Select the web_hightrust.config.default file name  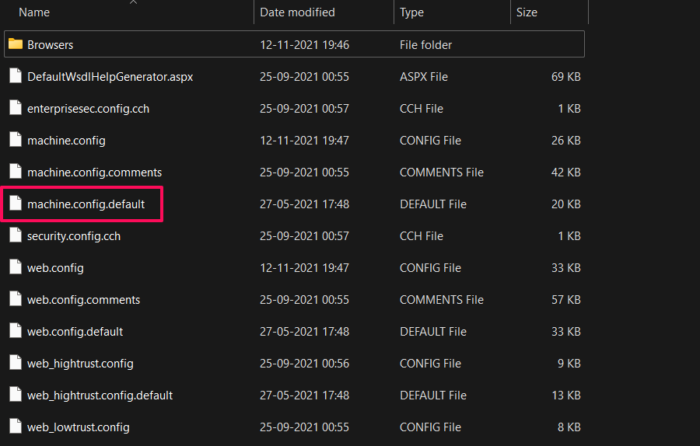coord(100,396)
